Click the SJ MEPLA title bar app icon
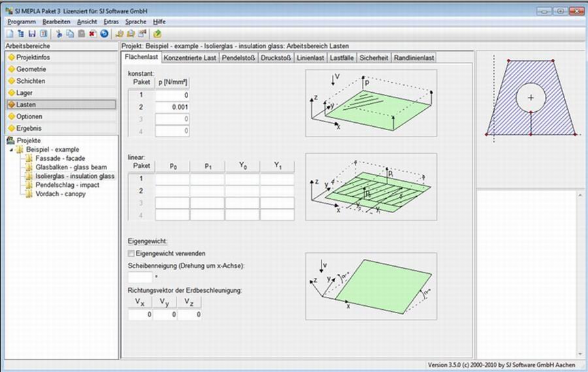 [x=9, y=10]
